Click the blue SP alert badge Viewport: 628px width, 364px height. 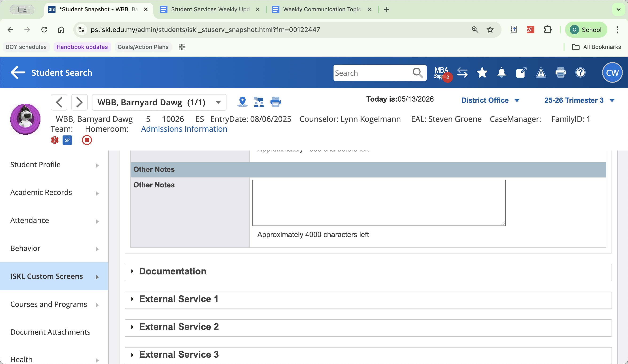tap(67, 140)
